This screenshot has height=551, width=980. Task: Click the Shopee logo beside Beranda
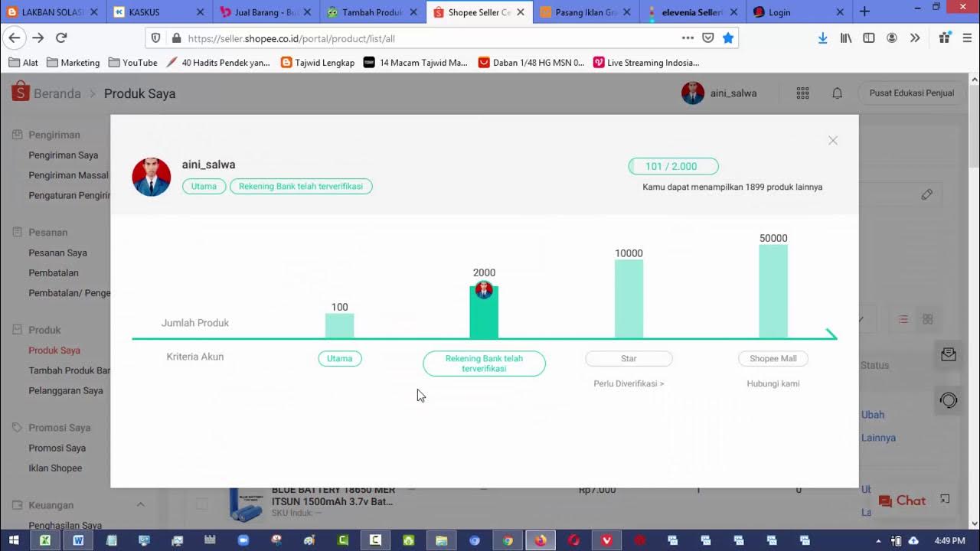click(21, 93)
